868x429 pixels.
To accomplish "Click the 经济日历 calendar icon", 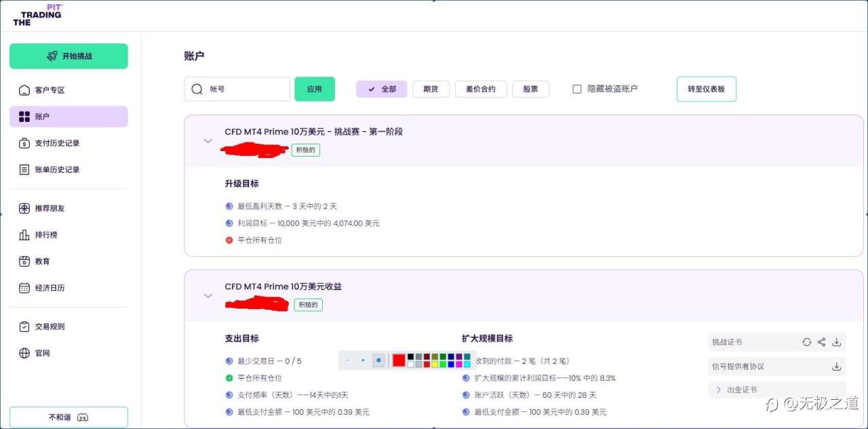I will 24,288.
